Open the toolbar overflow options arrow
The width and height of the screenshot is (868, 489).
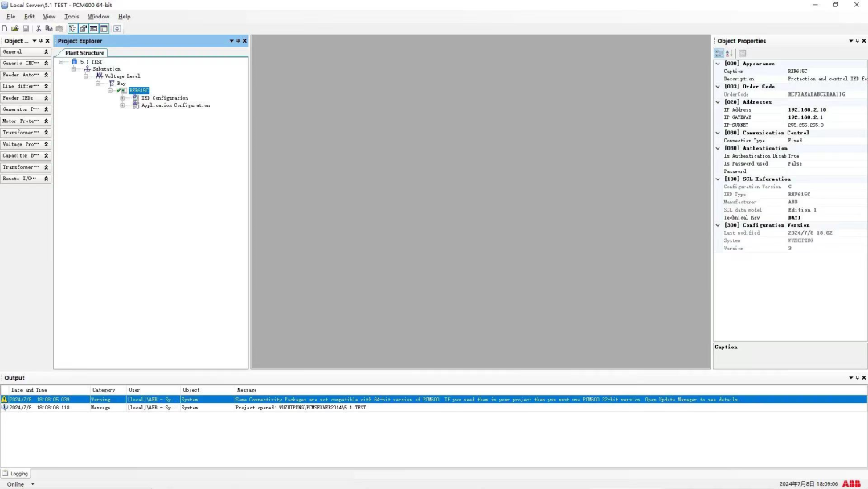[117, 28]
